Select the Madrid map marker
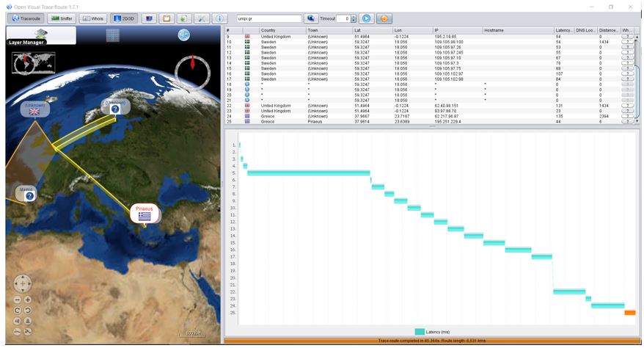The height and width of the screenshot is (348, 644). (26, 194)
